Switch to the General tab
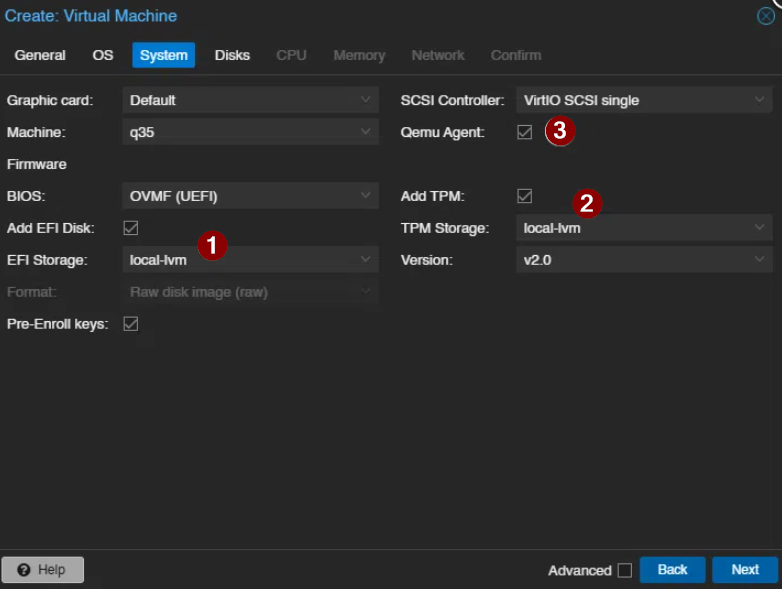Viewport: 782px width, 589px height. [40, 55]
